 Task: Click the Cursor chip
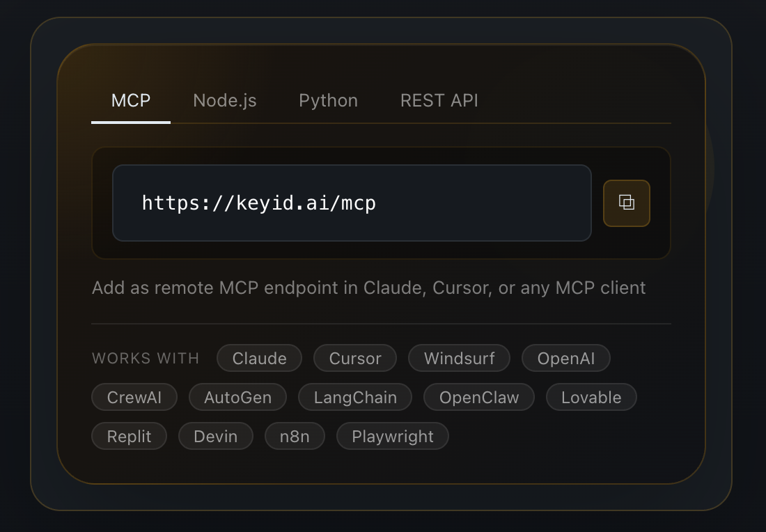354,358
